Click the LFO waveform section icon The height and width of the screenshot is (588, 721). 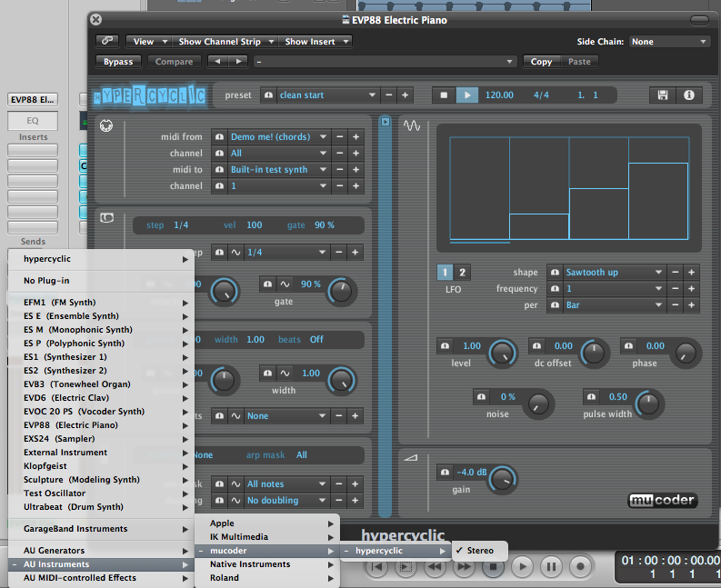(412, 125)
